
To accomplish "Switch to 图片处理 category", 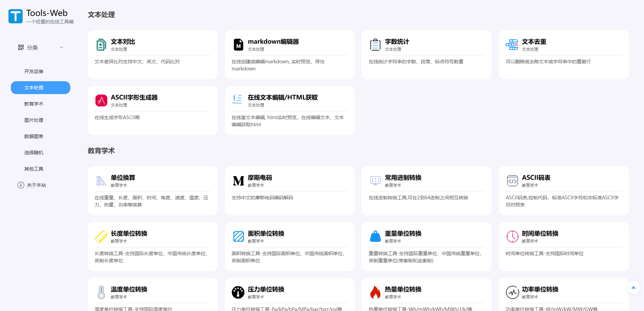I will (34, 120).
